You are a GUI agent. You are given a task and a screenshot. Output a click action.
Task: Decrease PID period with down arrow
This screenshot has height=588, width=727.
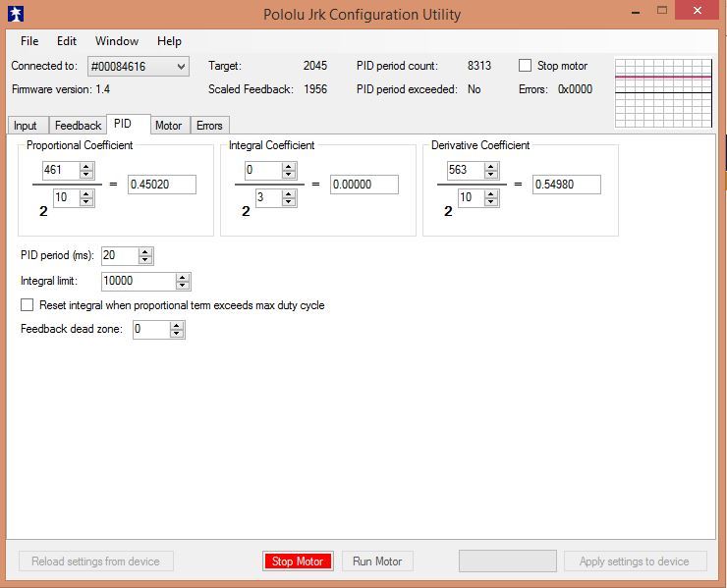(145, 260)
